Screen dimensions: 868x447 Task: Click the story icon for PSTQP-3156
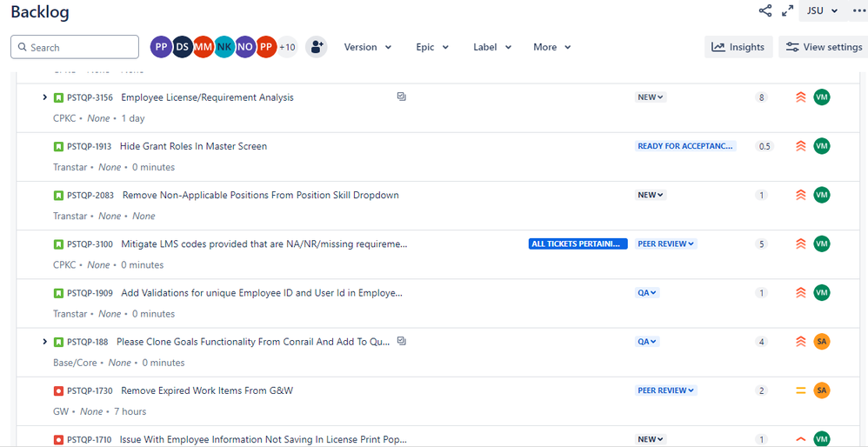coord(58,97)
